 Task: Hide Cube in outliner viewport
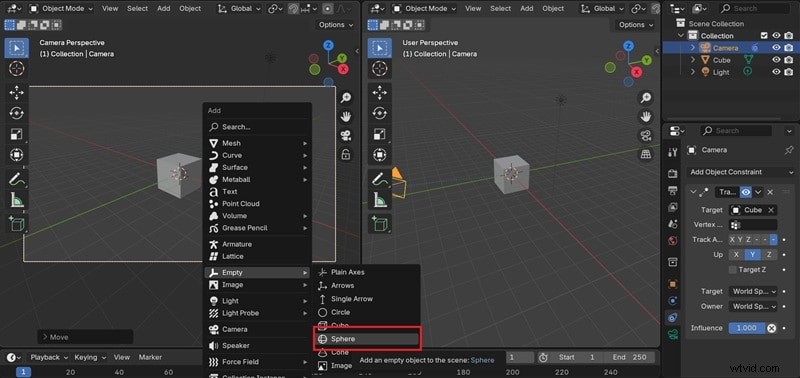776,60
